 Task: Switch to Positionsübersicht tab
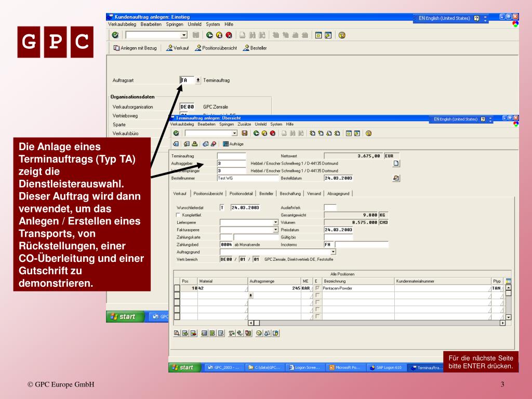(208, 193)
